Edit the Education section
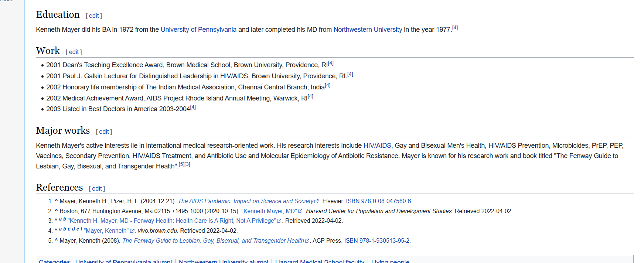The width and height of the screenshot is (644, 263). pos(94,16)
